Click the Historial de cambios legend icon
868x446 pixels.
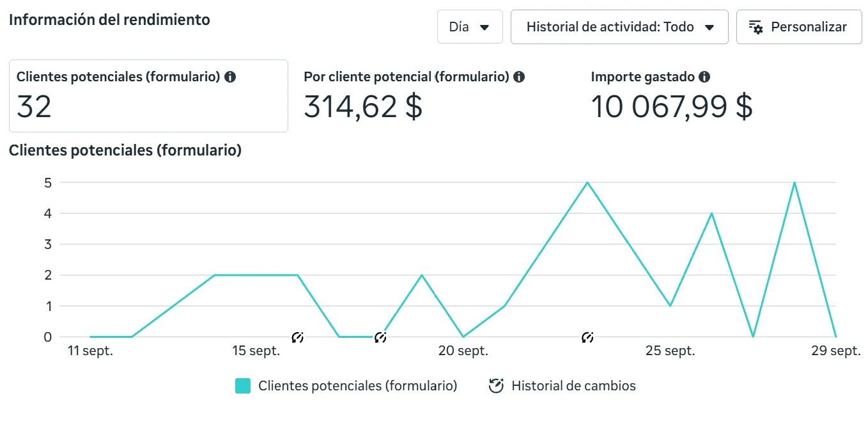click(x=496, y=386)
